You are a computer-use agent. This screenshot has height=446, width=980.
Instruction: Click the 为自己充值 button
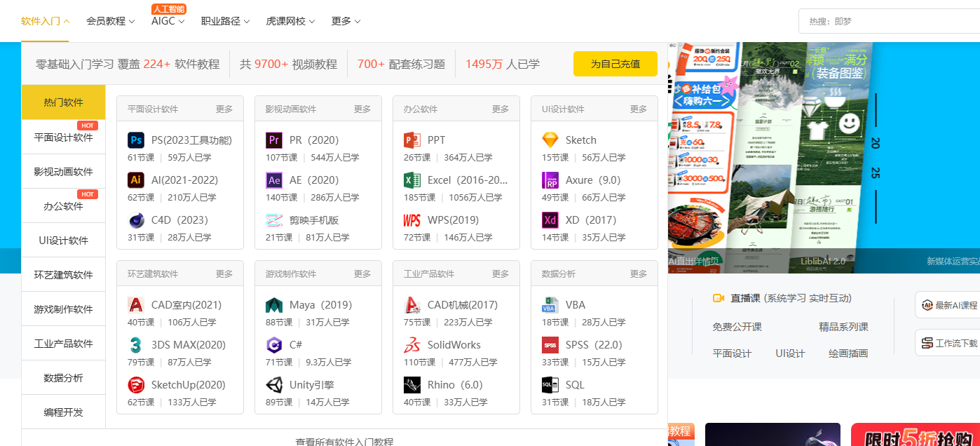point(615,64)
